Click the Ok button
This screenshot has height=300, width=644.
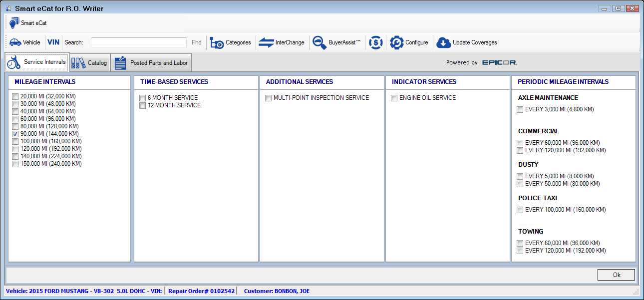click(x=616, y=275)
